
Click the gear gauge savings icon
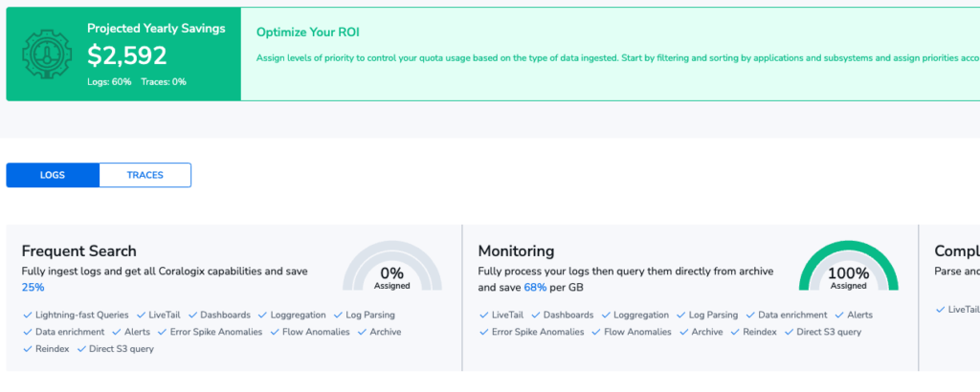[x=47, y=54]
